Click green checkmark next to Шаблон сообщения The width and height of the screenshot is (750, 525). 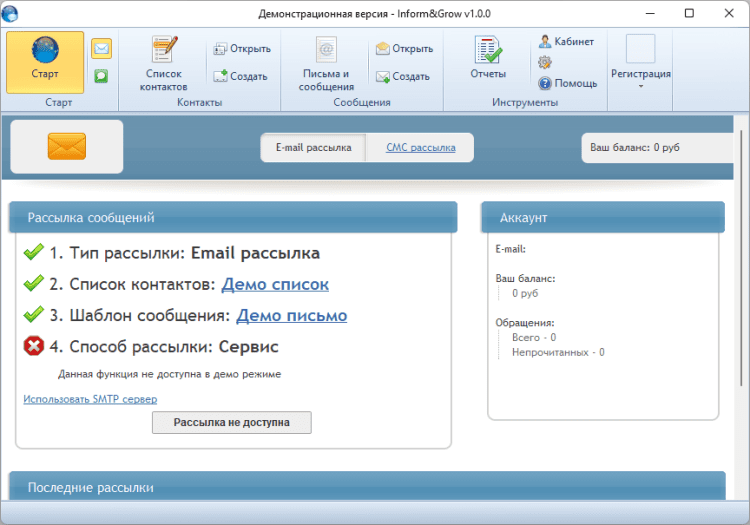33,314
